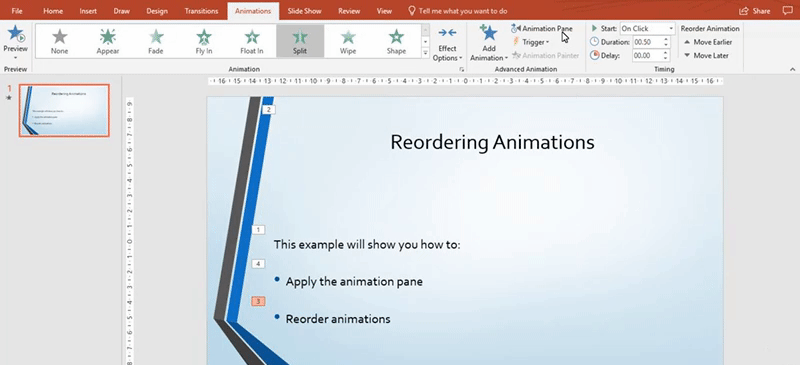This screenshot has height=365, width=800.
Task: Switch to the Transitions tab
Action: coord(201,11)
